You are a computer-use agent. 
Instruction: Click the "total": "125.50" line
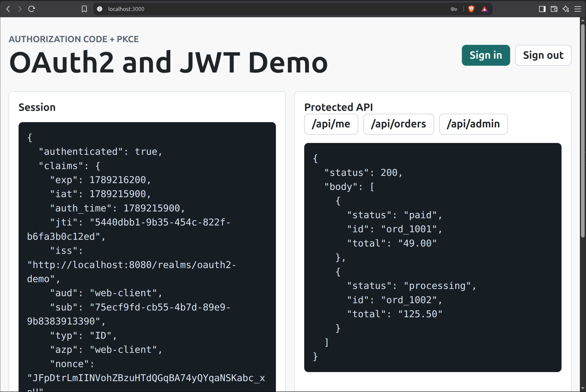pos(395,314)
